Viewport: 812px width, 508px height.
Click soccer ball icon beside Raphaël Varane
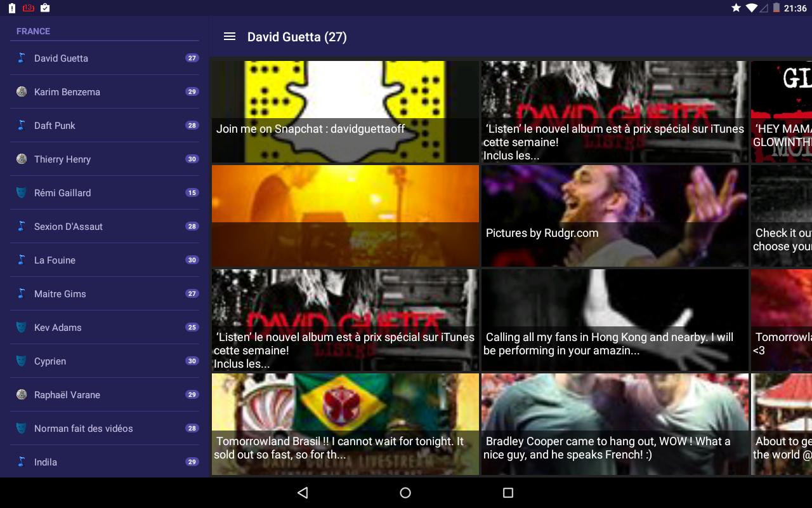pos(21,394)
